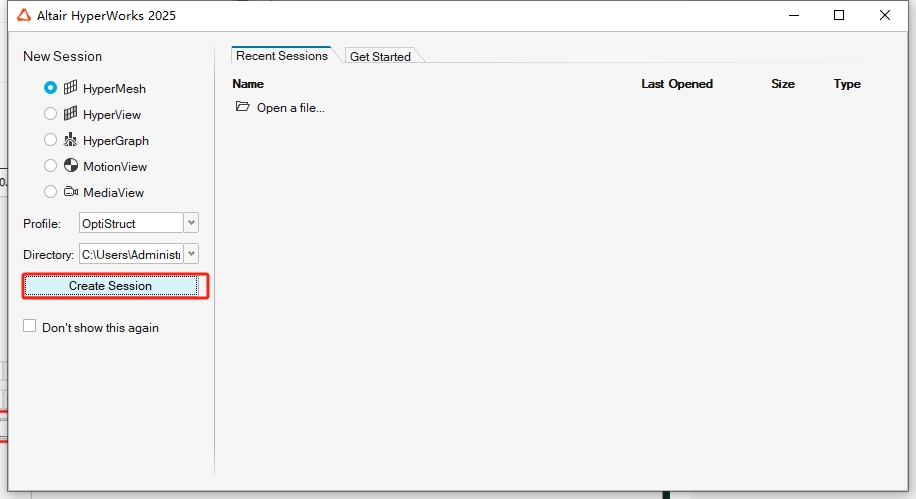916x499 pixels.
Task: Select the MotionView radio button
Action: tap(50, 165)
